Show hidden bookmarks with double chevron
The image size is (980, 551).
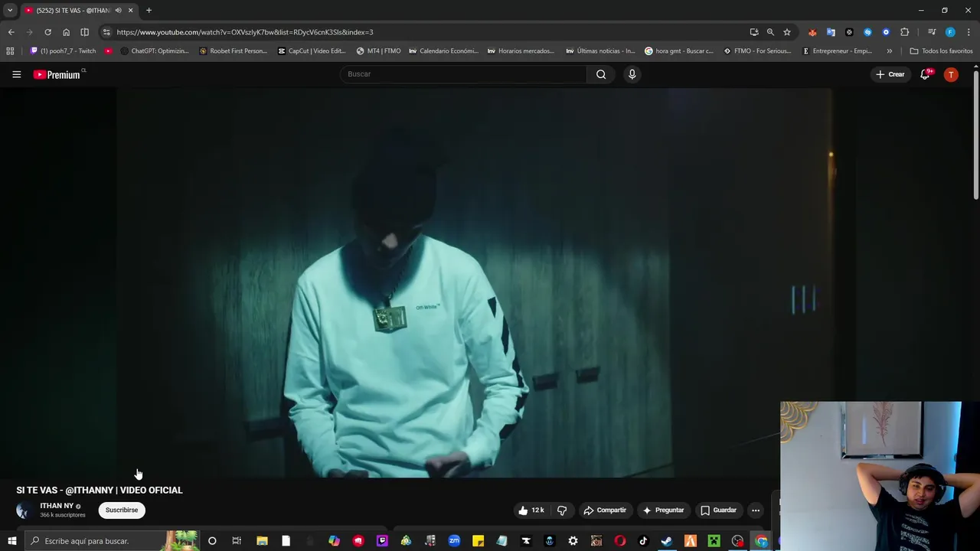coord(889,51)
